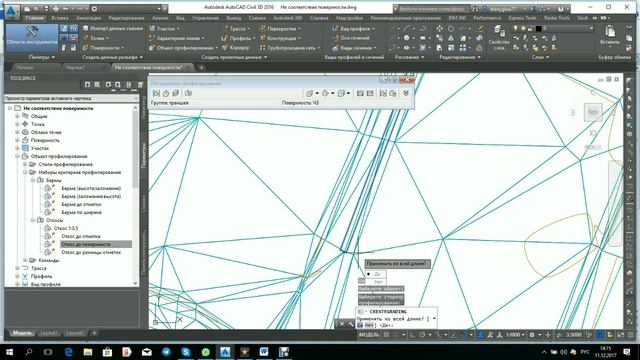Select Откос до разницы отметок in tree
The width and height of the screenshot is (640, 360).
click(91, 252)
